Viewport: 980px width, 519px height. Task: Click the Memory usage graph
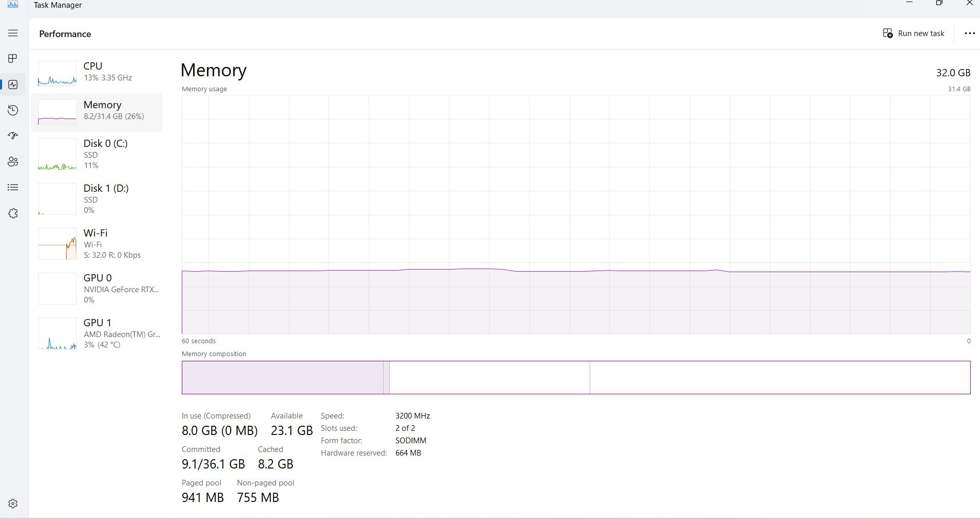[576, 214]
